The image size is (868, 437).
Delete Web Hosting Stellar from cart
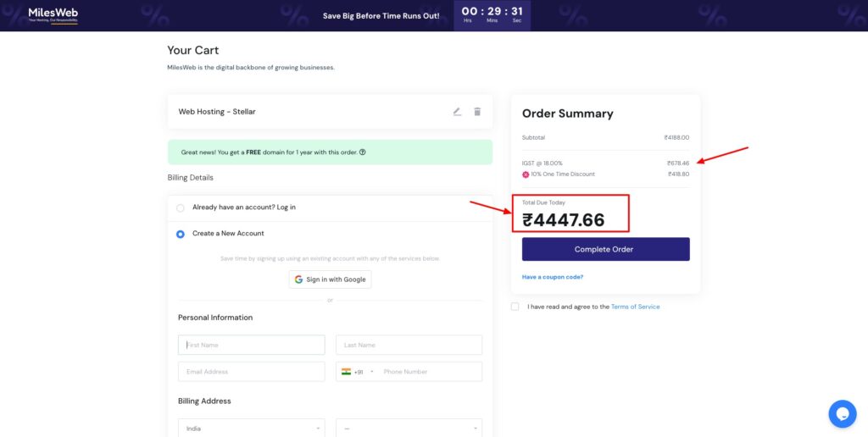pos(477,112)
